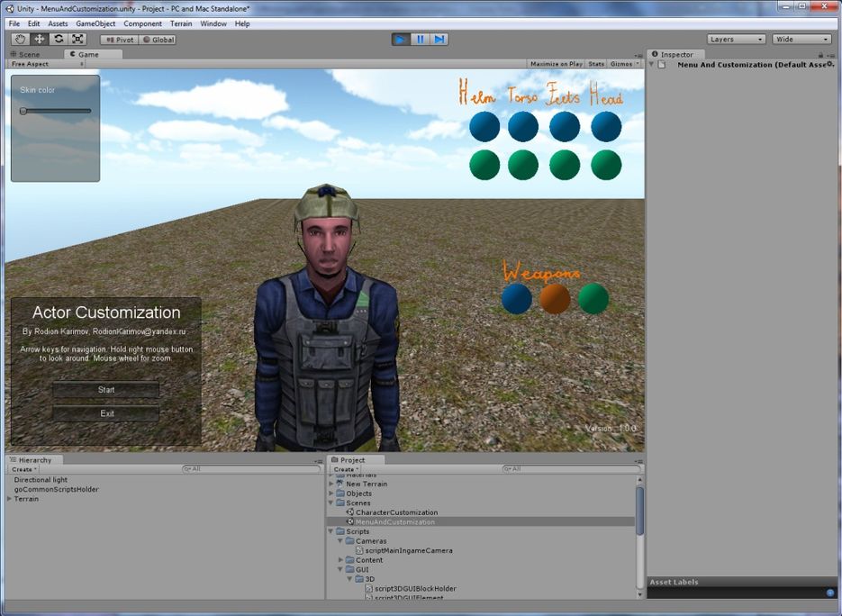
Task: Open the Assets menu
Action: (58, 23)
